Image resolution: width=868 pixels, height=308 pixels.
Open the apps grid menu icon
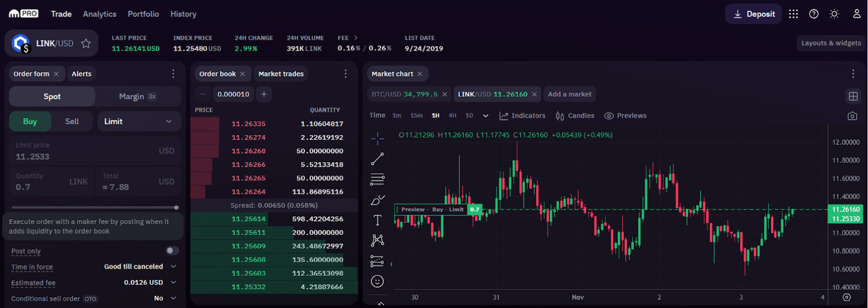(x=793, y=14)
